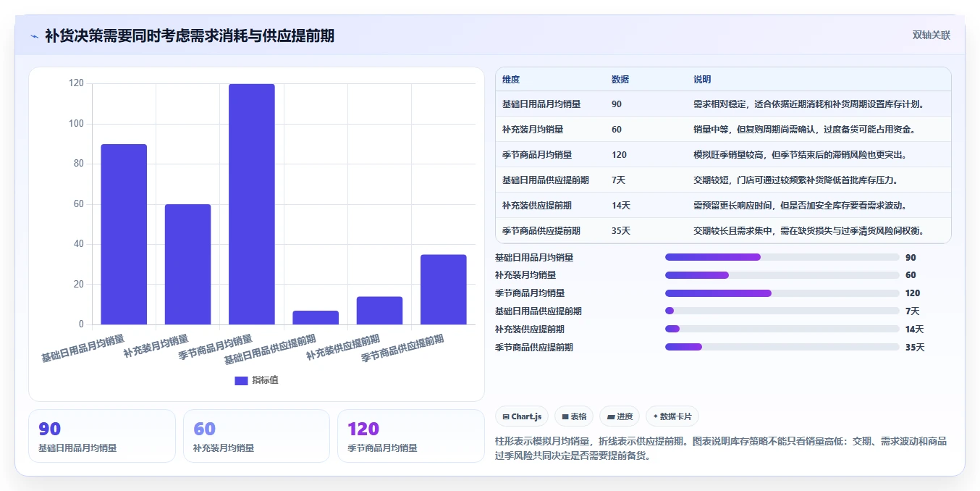The height and width of the screenshot is (491, 980).
Task: Click the chart bar for 基础日用品供应提前期
Action: tap(316, 317)
